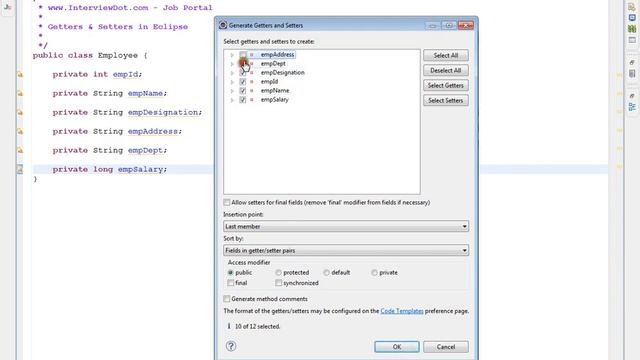Toggle the empAddress checkbox

(x=243, y=55)
